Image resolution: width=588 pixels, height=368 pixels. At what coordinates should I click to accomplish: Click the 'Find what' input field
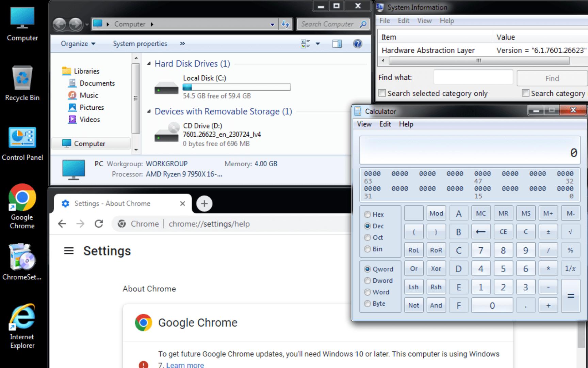(473, 77)
